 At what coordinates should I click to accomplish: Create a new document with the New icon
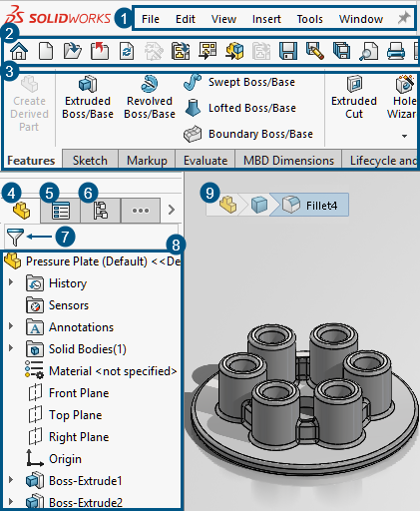coord(46,51)
